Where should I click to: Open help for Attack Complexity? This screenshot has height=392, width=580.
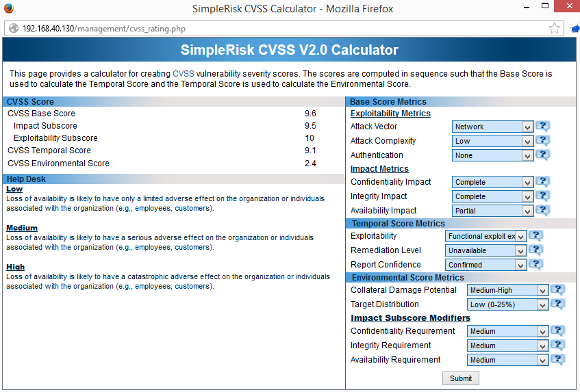[x=542, y=141]
